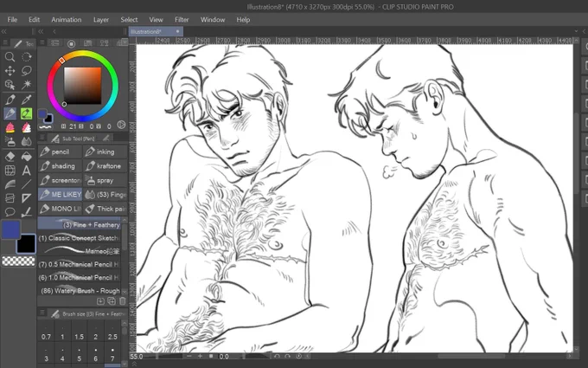This screenshot has height=368, width=588.
Task: Collapse the color palette dock chevrons
Action: (x=41, y=31)
